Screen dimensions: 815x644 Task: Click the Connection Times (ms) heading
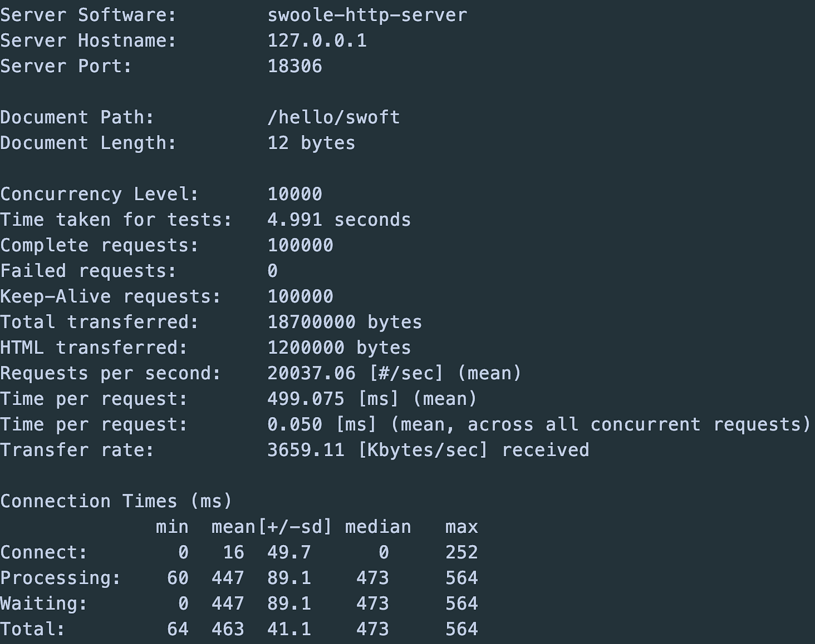116,501
